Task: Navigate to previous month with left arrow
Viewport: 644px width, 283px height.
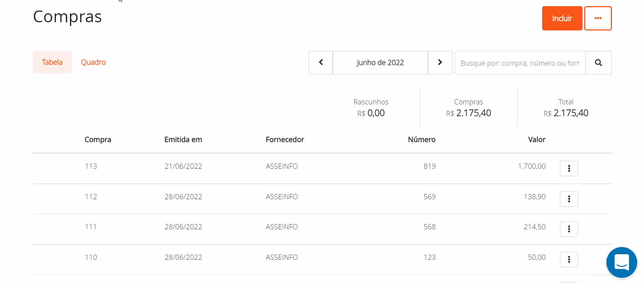Action: coord(320,63)
